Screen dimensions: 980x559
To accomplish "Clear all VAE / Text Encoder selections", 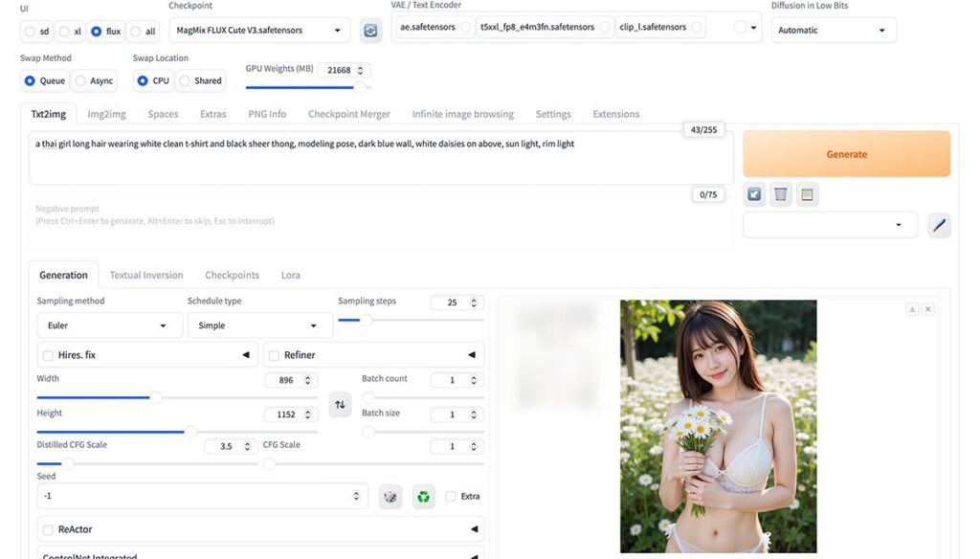I will pos(740,27).
